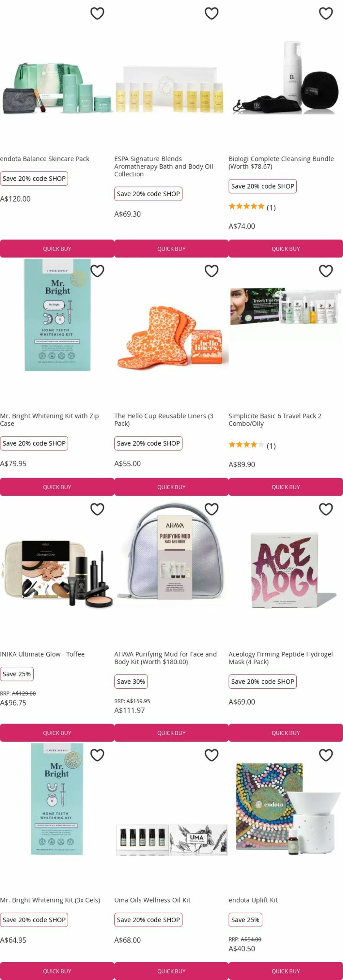Add endota Uplift Kit to wishlist
The width and height of the screenshot is (343, 980).
click(x=326, y=755)
